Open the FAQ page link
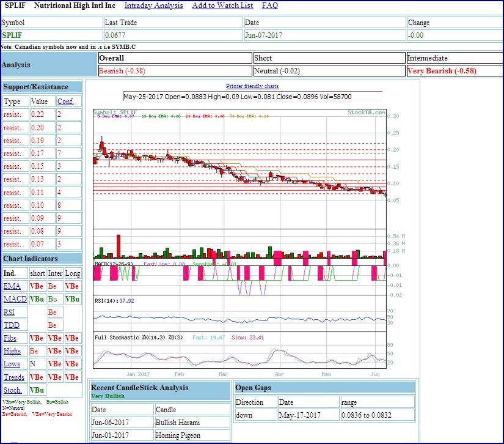This screenshot has height=444, width=504. [x=269, y=6]
